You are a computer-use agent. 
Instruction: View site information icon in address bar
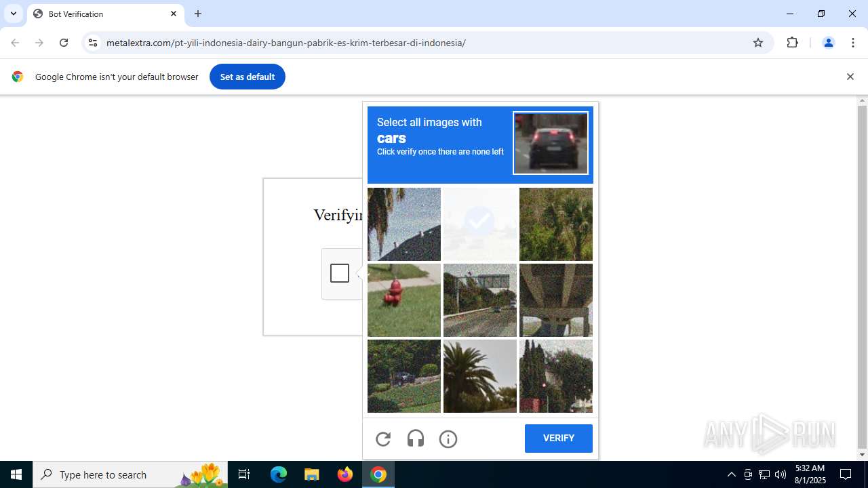[93, 43]
